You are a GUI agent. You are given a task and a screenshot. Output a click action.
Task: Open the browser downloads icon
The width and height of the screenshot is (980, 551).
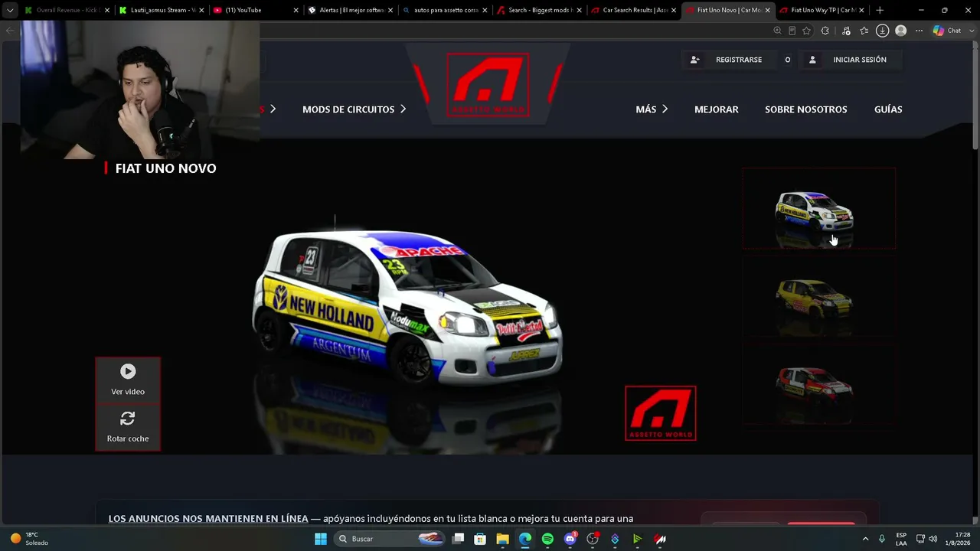tap(882, 31)
